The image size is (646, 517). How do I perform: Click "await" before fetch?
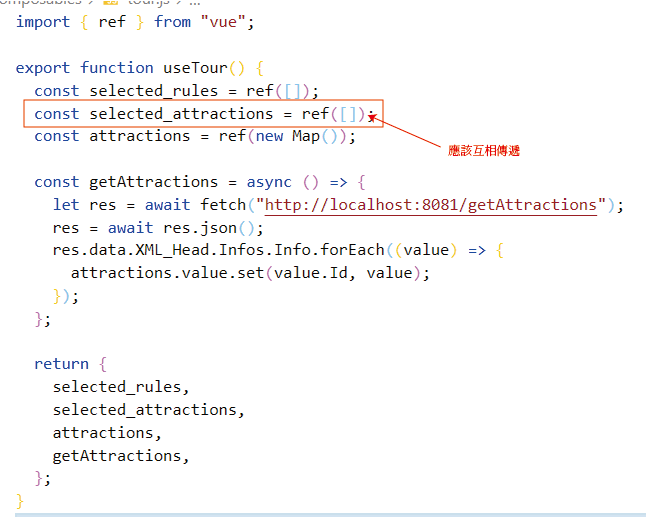coord(167,205)
